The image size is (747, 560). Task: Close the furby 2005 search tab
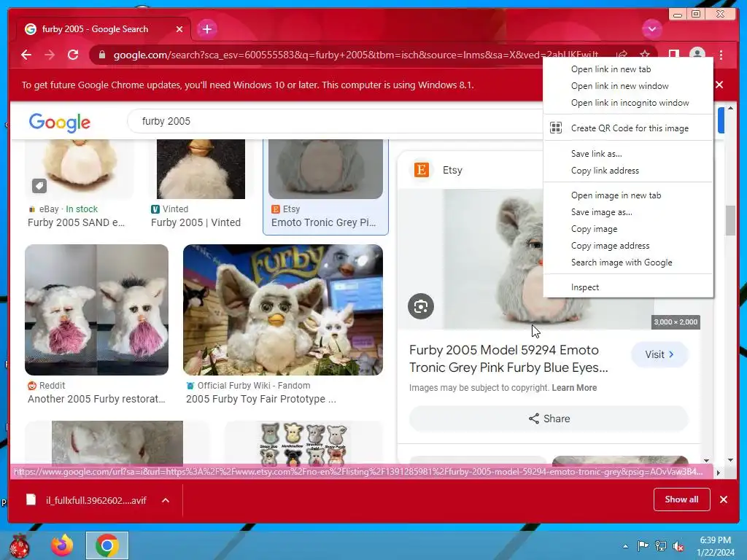tap(179, 29)
